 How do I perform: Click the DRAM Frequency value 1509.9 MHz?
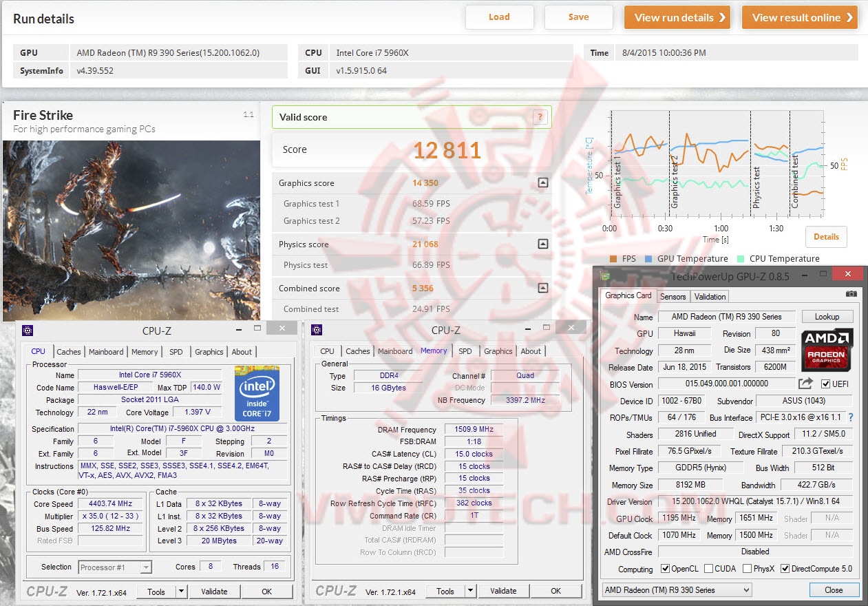point(474,429)
